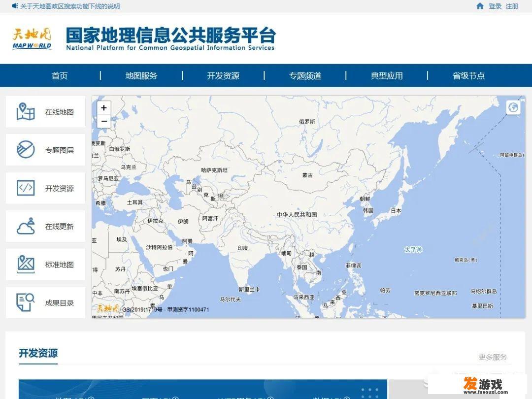Click the 日本 label on map
The width and height of the screenshot is (532, 399).
click(x=396, y=211)
